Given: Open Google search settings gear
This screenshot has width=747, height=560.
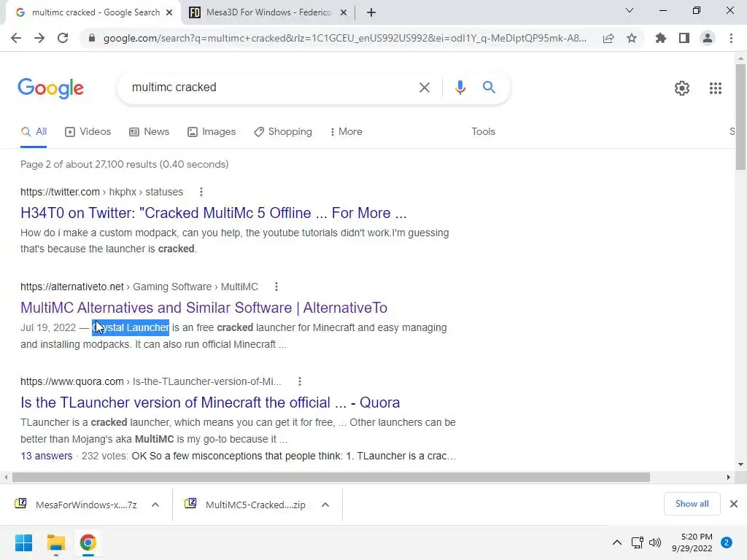Looking at the screenshot, I should click(x=682, y=88).
